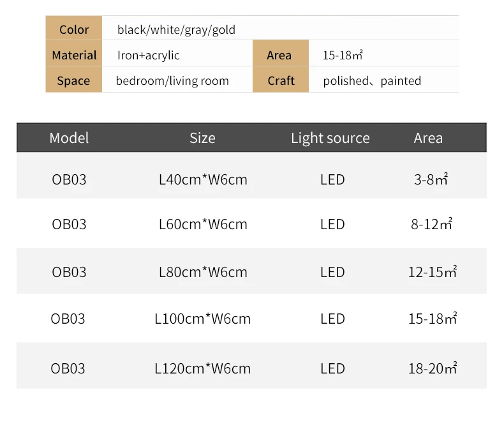Select the L80cm*W6cm size cell
This screenshot has height=422, width=504.
(203, 272)
